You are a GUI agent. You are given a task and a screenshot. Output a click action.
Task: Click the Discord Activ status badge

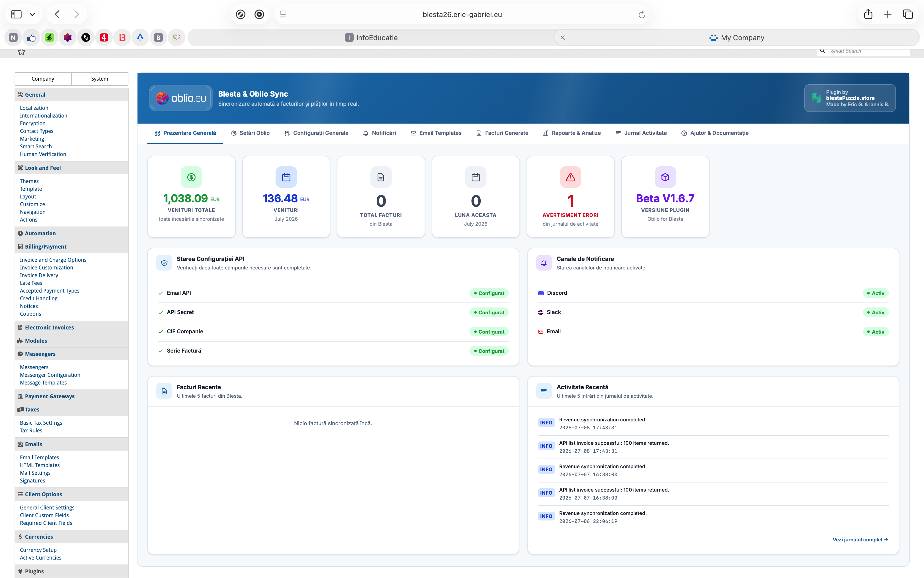pos(876,293)
